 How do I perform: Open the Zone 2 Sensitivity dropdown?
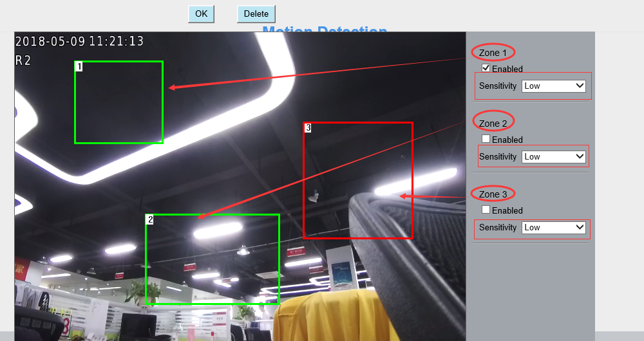coord(554,157)
